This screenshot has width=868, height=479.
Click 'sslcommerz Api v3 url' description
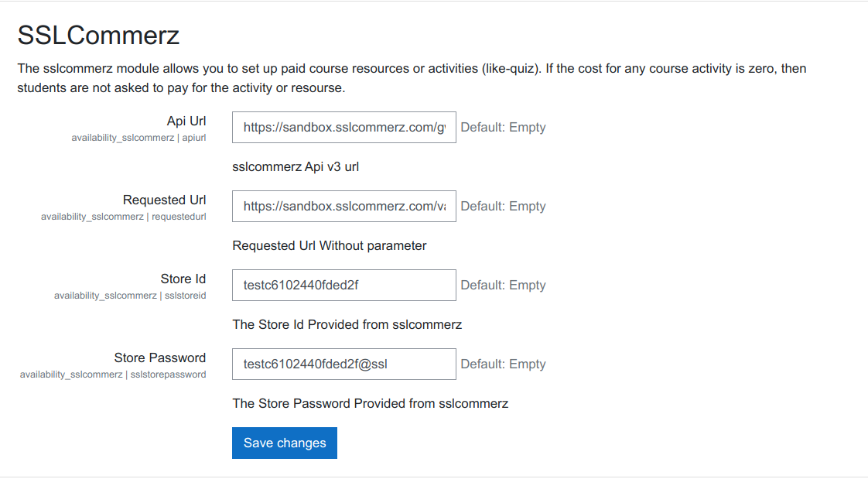pos(296,166)
